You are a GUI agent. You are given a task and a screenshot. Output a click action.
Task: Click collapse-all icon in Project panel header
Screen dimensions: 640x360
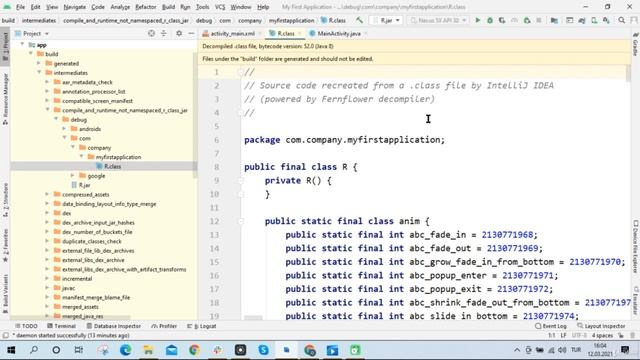click(x=164, y=33)
